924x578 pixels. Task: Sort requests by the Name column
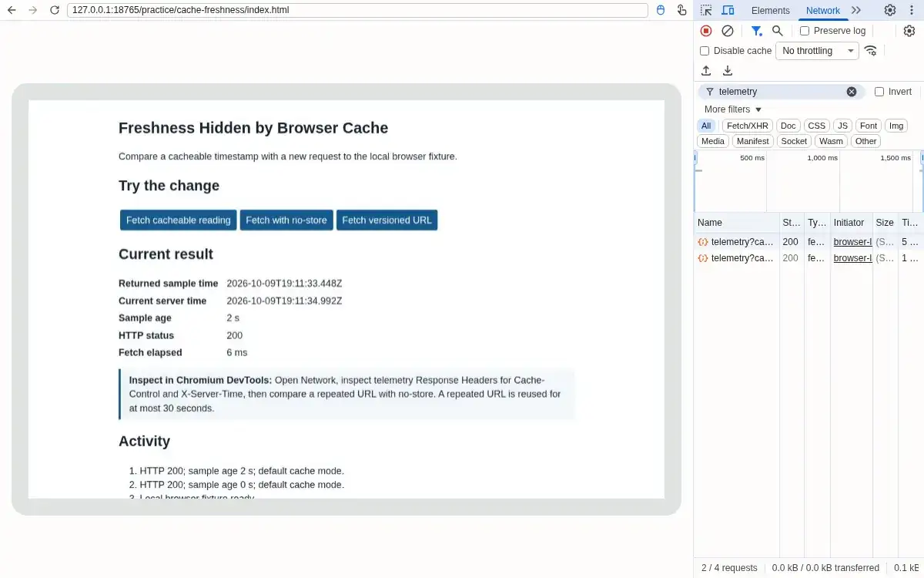click(x=736, y=223)
